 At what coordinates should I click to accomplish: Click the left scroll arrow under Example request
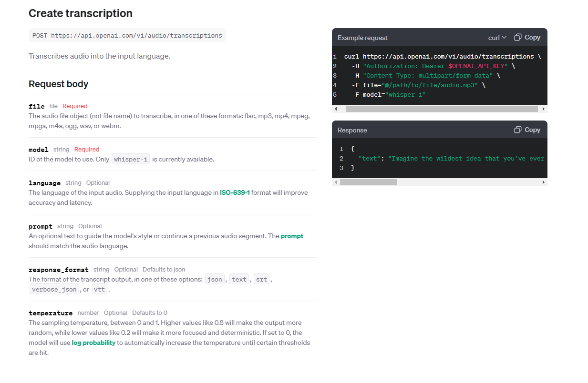coord(336,109)
